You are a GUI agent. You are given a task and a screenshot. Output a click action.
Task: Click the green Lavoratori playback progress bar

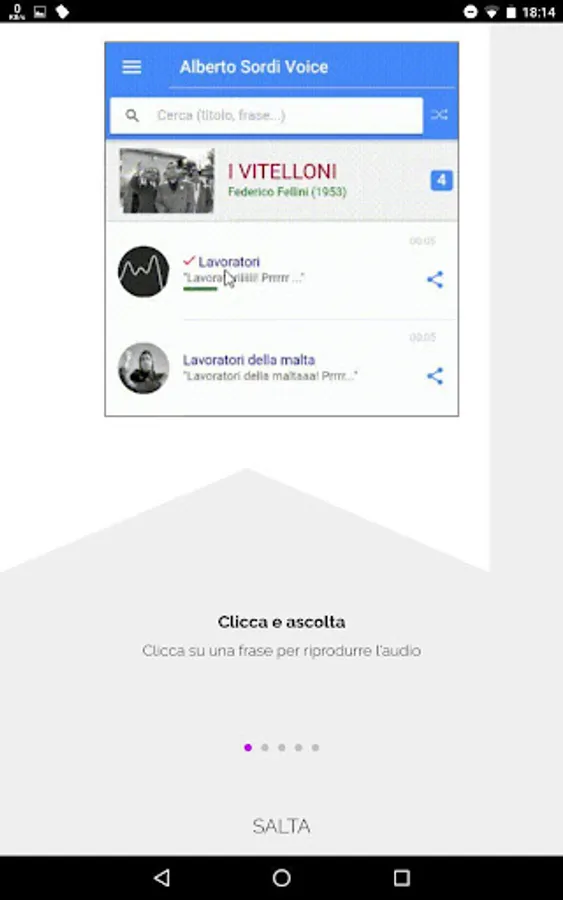pos(200,289)
